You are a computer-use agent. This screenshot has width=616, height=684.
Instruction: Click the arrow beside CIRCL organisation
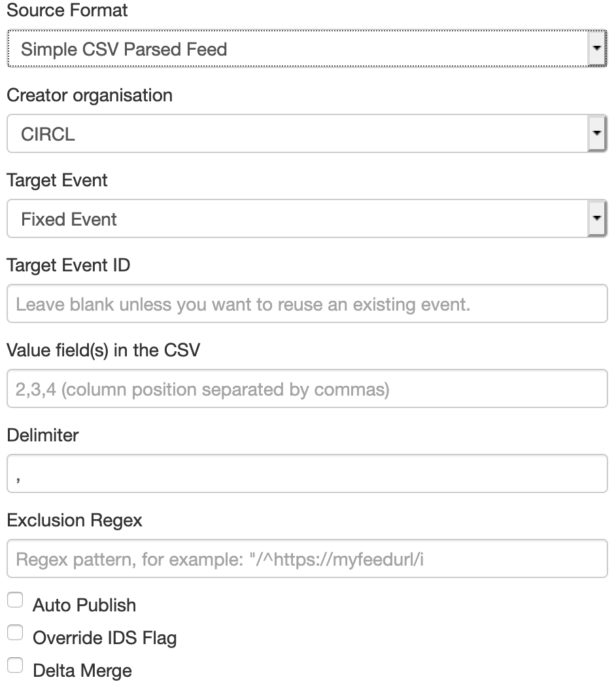click(x=596, y=134)
